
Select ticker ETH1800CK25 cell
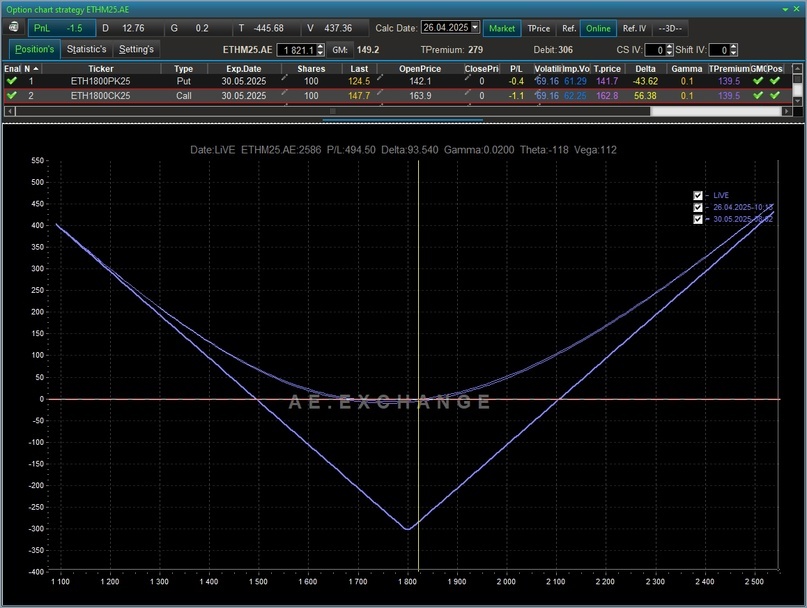coord(101,95)
